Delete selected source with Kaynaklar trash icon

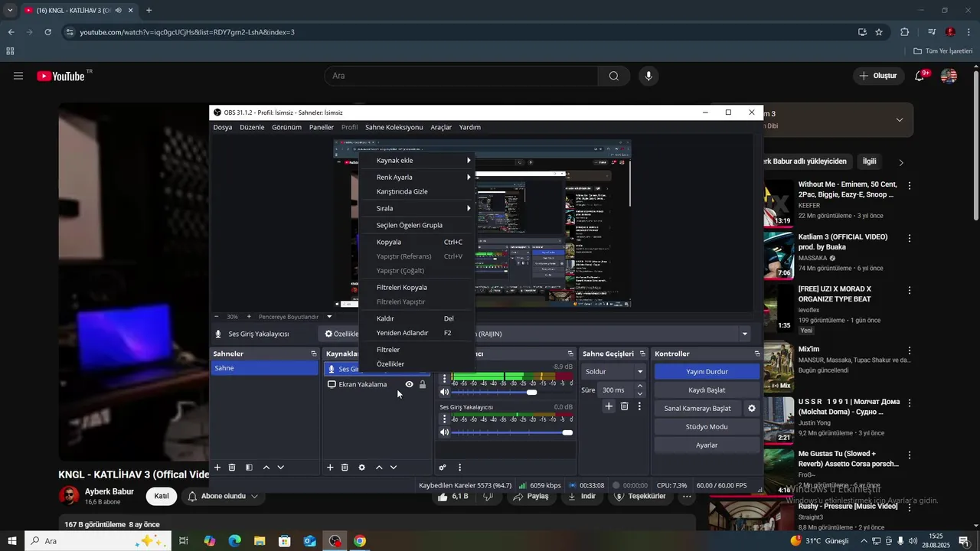[345, 468]
